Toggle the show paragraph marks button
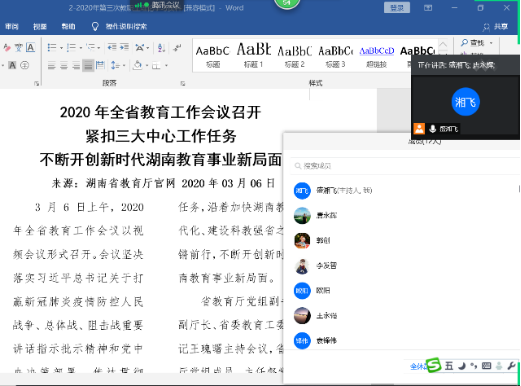The image size is (521, 386). pyautogui.click(x=177, y=48)
